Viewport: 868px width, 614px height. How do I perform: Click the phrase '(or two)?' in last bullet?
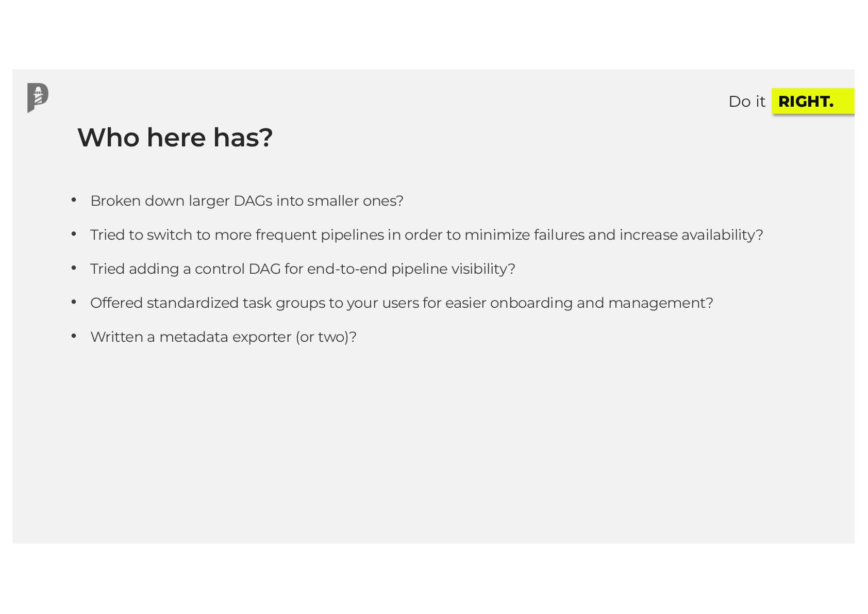click(326, 337)
